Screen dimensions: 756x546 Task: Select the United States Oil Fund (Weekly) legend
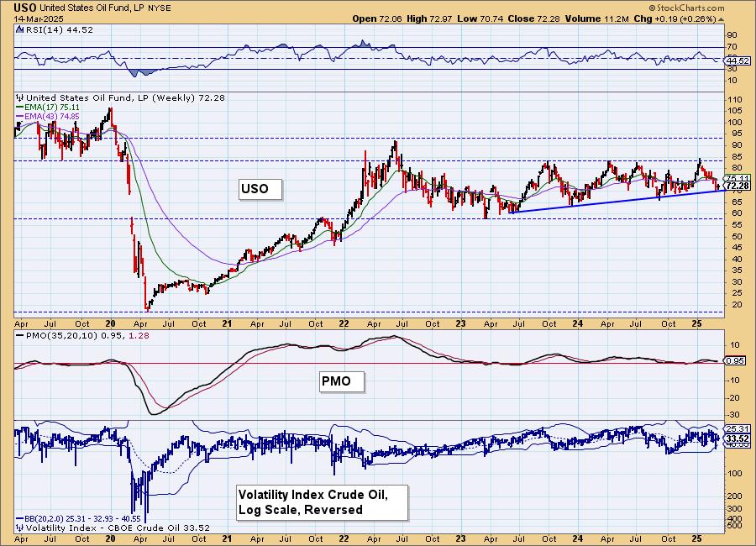point(125,97)
